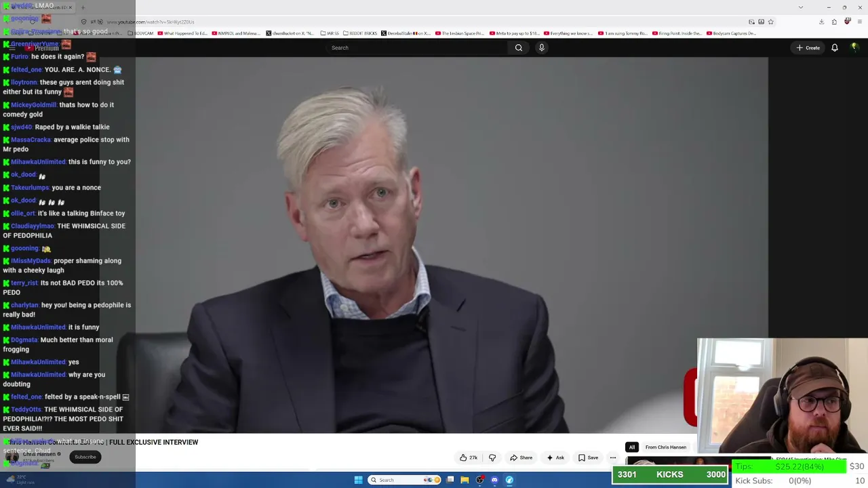Click chat username 'lloytronn'
This screenshot has width=868, height=488.
click(24, 83)
